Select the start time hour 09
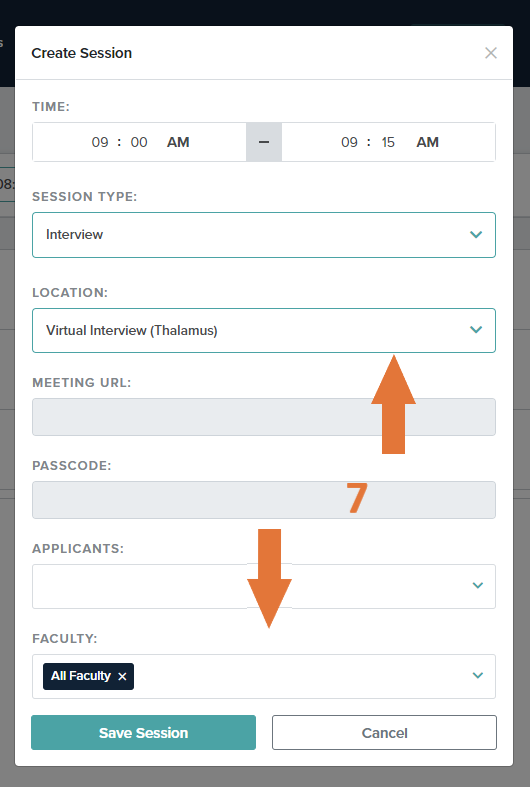 pos(100,142)
